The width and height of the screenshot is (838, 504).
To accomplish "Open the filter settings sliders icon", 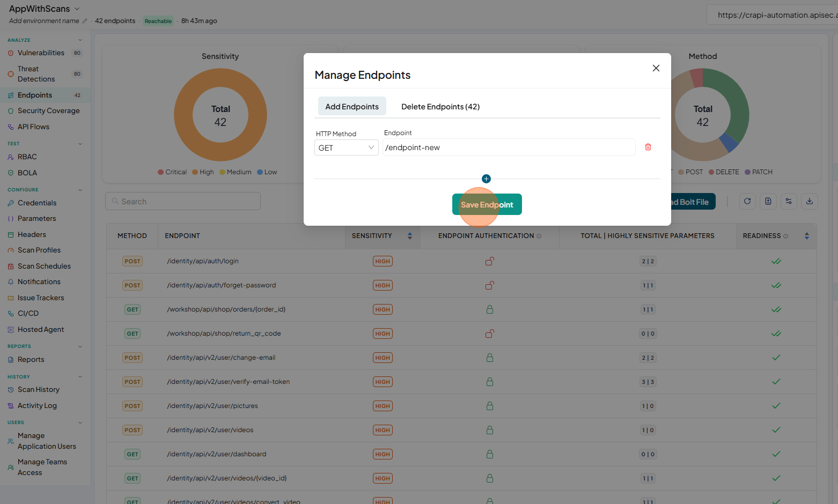I will coord(789,201).
